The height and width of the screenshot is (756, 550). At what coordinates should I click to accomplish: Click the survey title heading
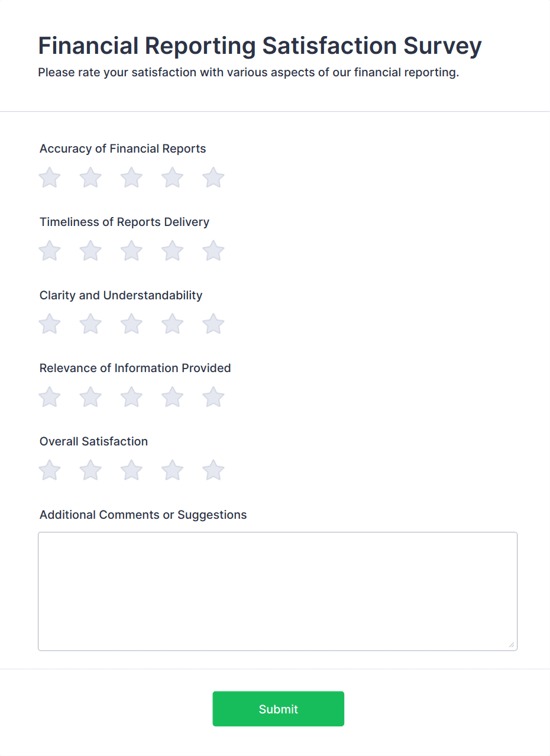[260, 46]
